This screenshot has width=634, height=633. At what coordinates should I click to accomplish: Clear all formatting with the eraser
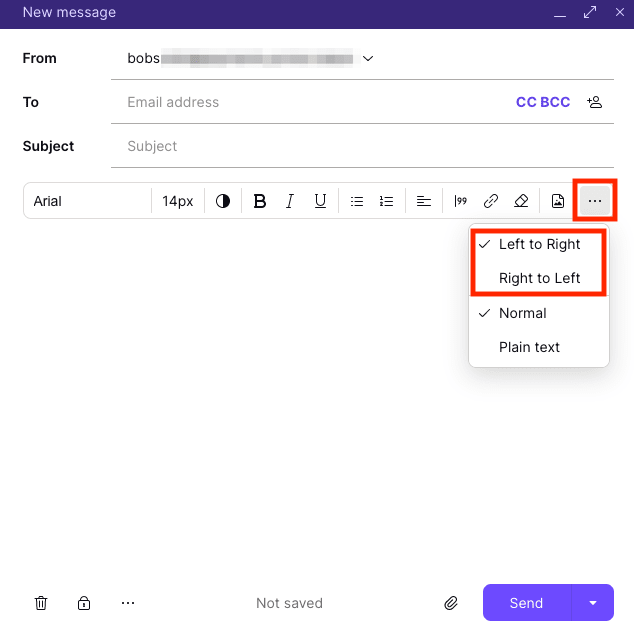click(521, 201)
